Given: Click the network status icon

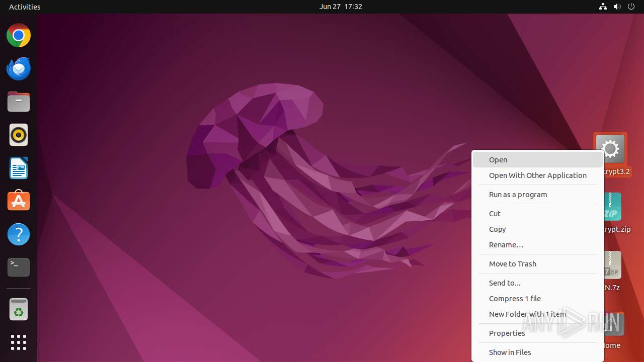Looking at the screenshot, I should pos(603,7).
